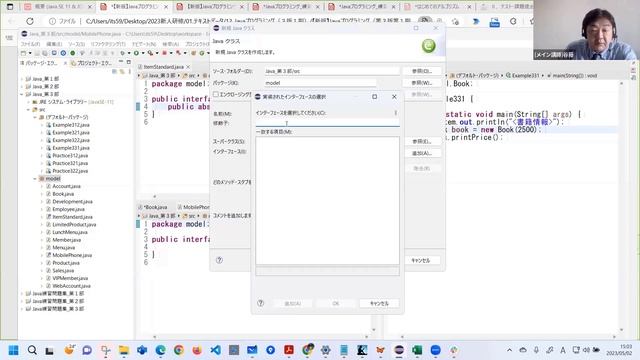Open Adobe Acrobat from the taskbar

(289, 350)
